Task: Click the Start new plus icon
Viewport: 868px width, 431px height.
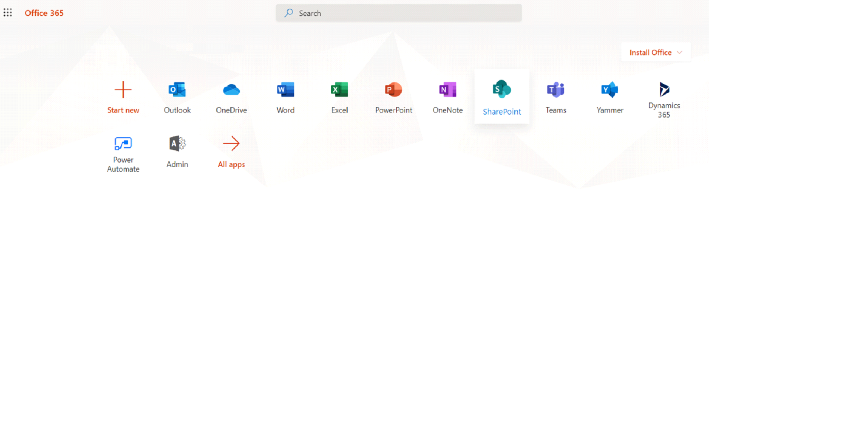Action: point(123,90)
